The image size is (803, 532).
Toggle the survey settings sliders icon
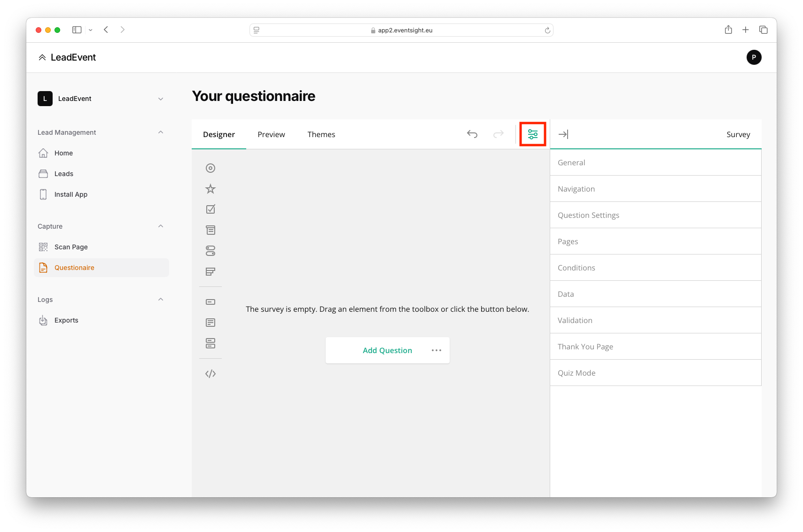[x=532, y=134]
